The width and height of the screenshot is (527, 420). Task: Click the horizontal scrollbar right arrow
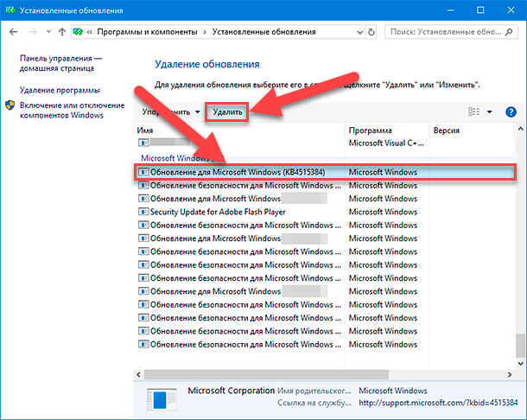(x=510, y=374)
